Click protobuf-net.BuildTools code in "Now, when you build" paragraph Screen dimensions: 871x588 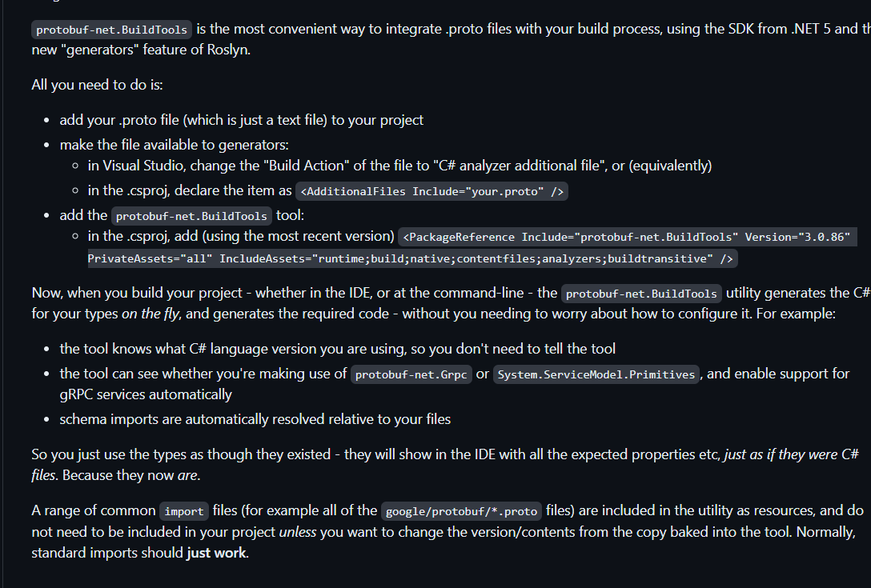coord(641,294)
